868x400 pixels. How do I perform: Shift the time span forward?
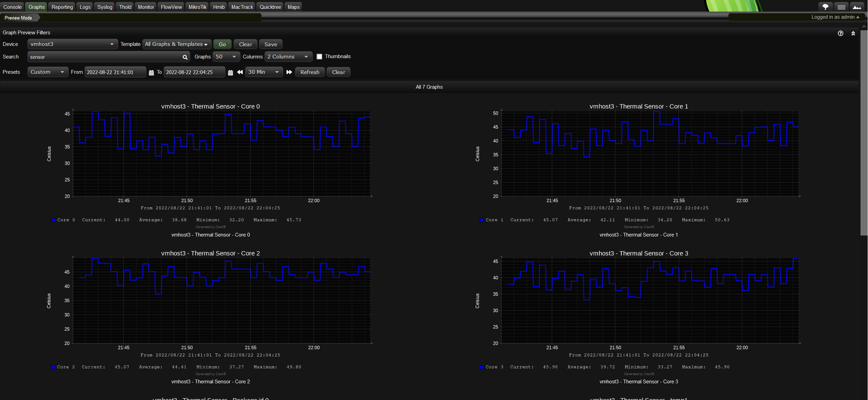pos(289,72)
